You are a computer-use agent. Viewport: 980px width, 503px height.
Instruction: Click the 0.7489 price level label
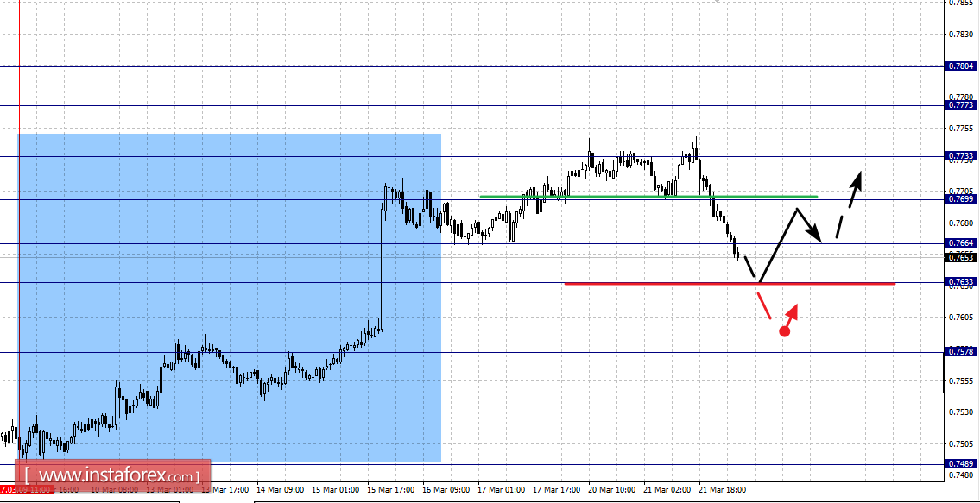tap(961, 463)
